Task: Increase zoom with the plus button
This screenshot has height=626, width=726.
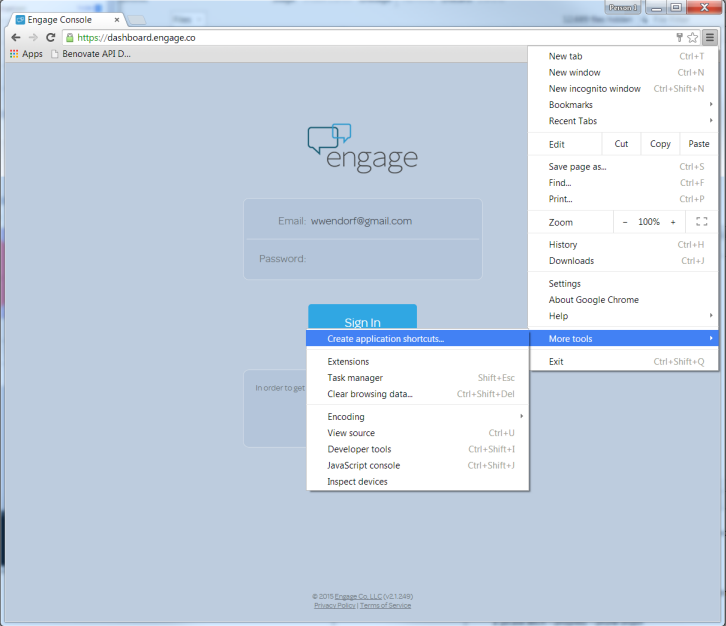Action: 673,222
